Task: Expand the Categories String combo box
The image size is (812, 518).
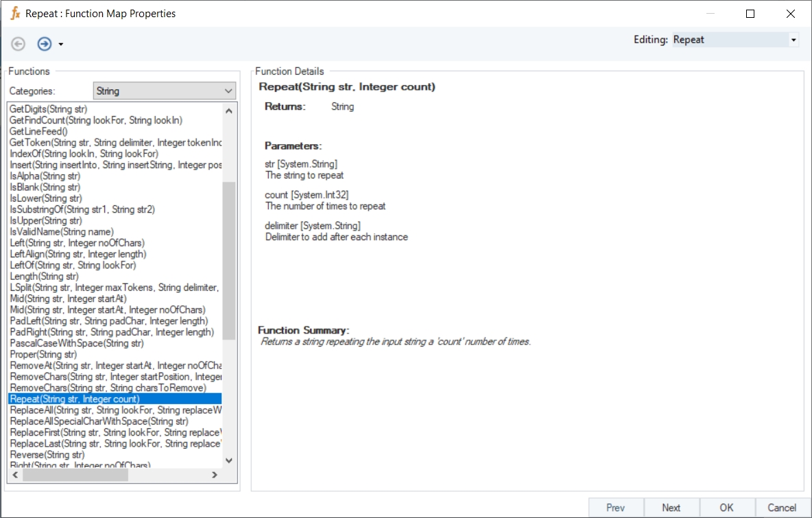Action: (228, 91)
